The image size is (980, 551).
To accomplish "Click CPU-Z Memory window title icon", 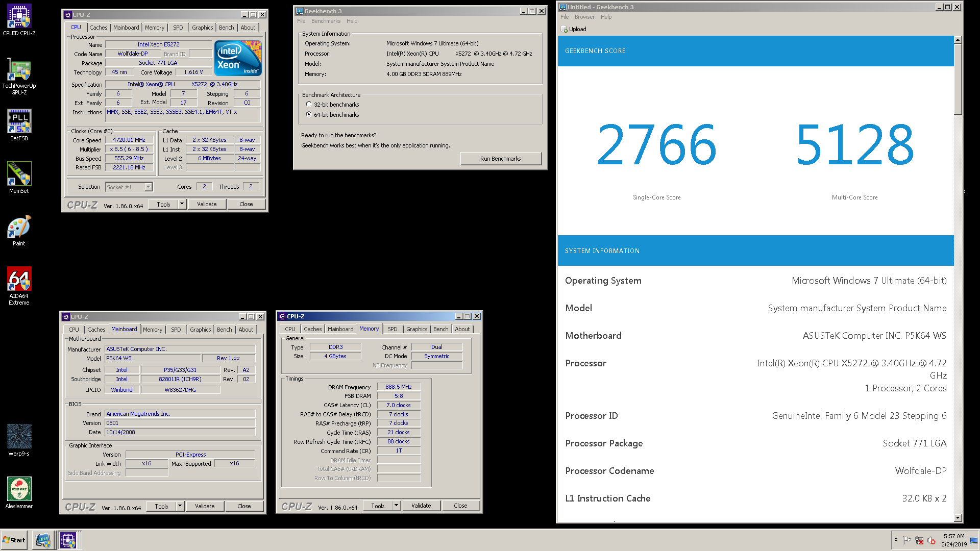I will [282, 316].
